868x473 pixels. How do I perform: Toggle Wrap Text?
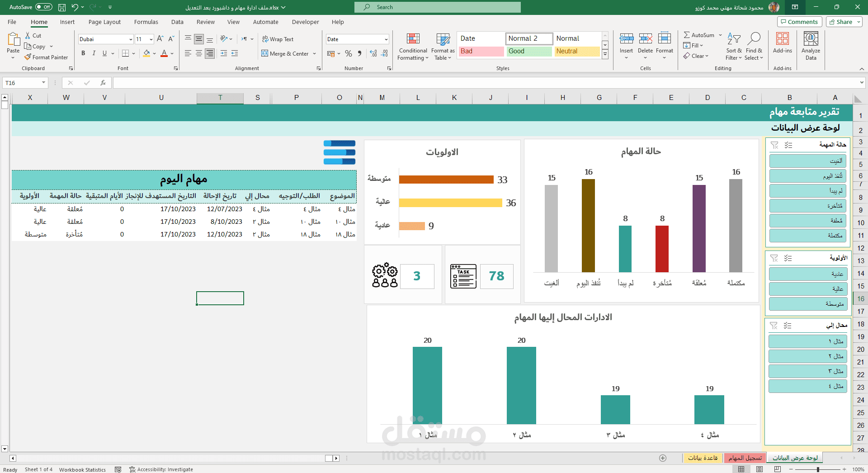coord(278,39)
